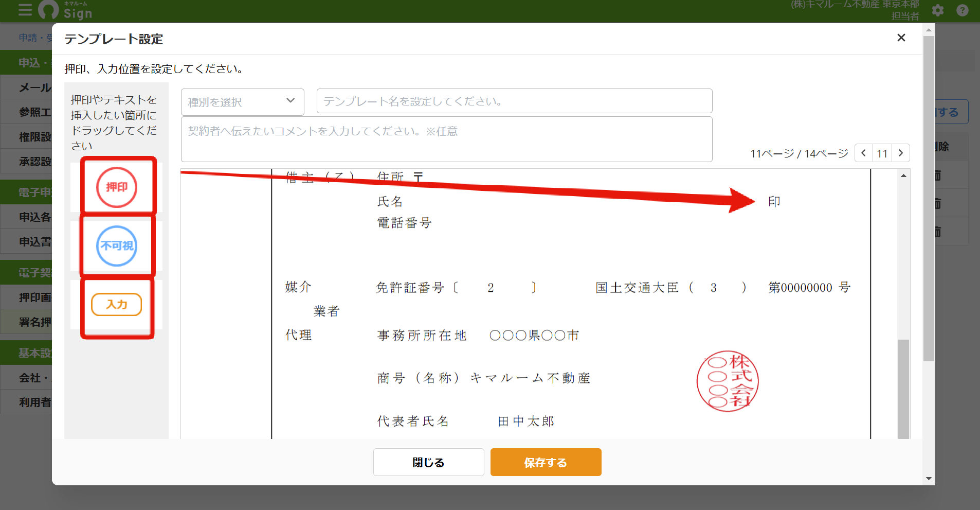
Task: Go to the next page arrow
Action: (x=901, y=153)
